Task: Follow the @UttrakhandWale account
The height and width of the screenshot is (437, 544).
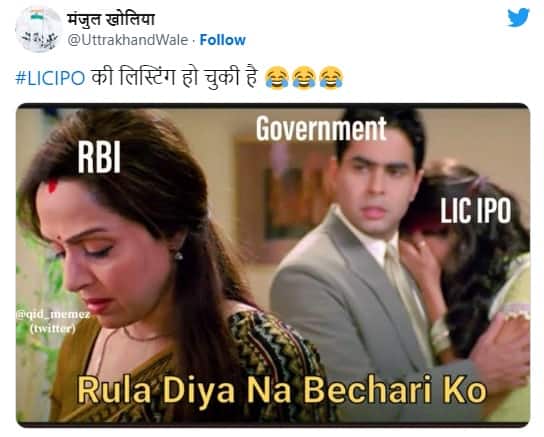Action: (x=223, y=40)
